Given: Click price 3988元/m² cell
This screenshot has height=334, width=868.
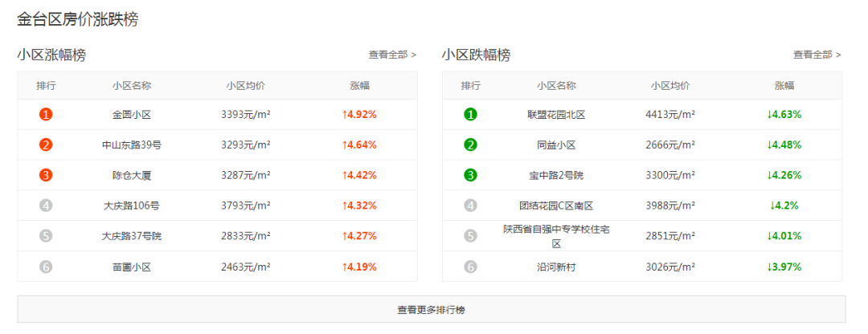Looking at the screenshot, I should click(670, 206).
